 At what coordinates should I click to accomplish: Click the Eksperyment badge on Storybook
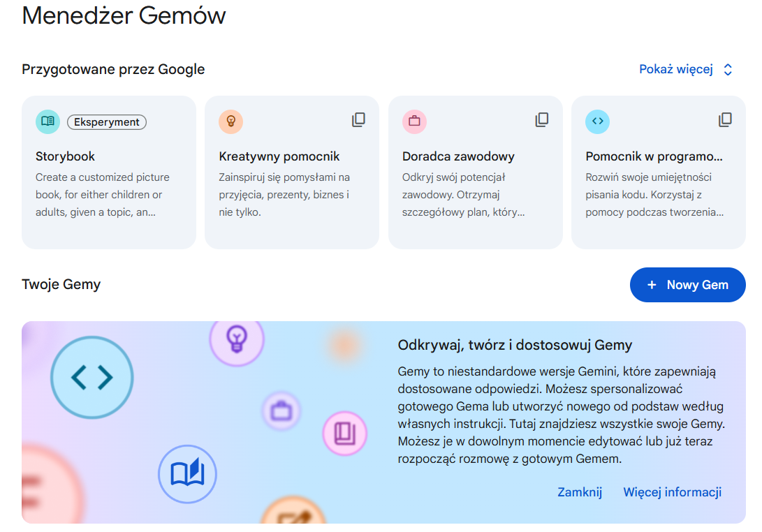point(107,122)
